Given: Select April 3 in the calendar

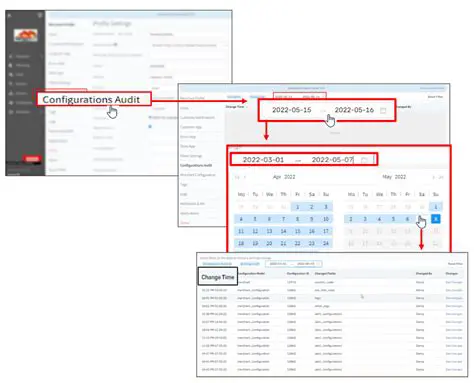Looking at the screenshot, I should coord(326,207).
